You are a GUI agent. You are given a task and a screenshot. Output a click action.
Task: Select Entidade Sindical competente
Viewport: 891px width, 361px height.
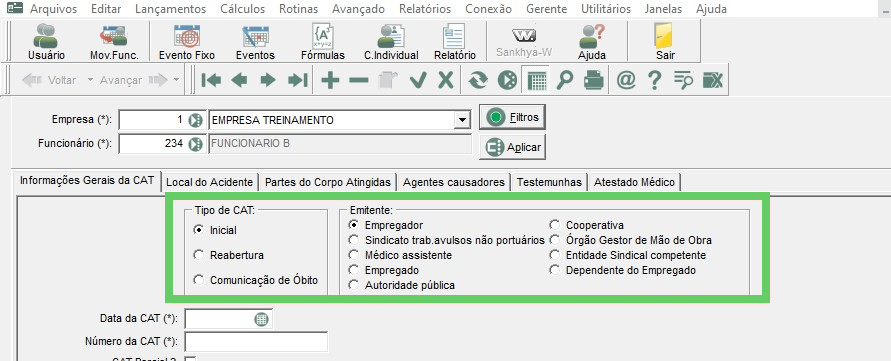627,255
